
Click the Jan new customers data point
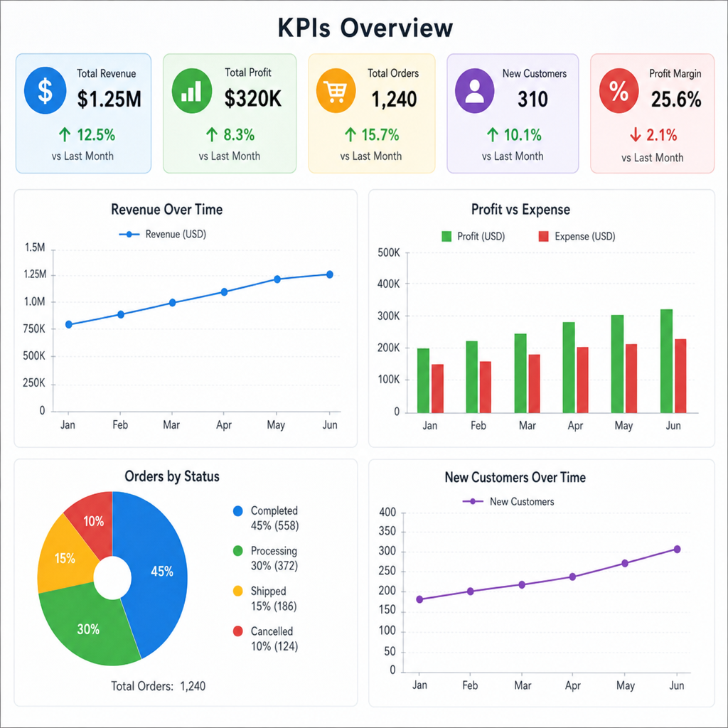[x=419, y=599]
